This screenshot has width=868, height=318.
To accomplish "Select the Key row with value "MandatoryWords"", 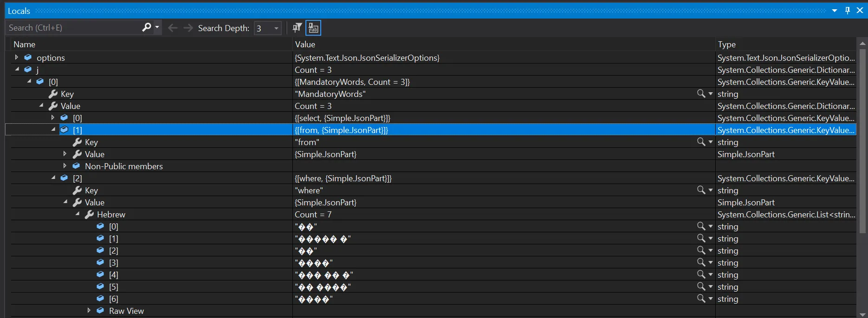I will tap(434, 94).
